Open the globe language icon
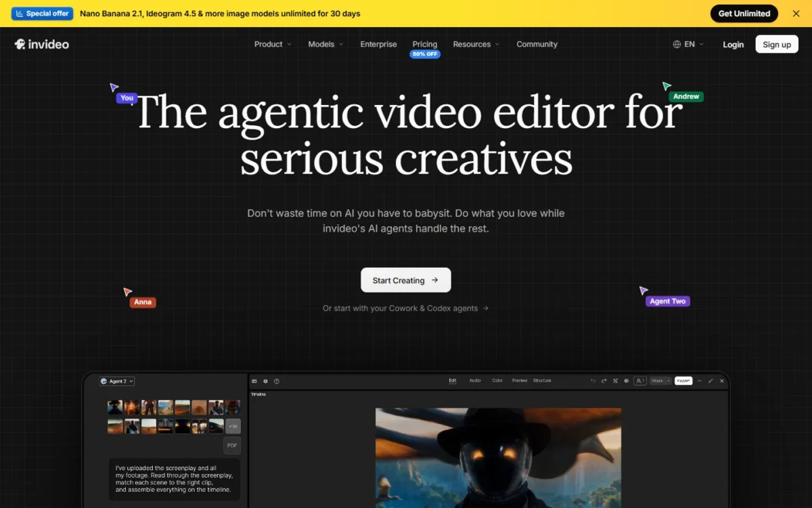This screenshot has height=508, width=812. 677,44
